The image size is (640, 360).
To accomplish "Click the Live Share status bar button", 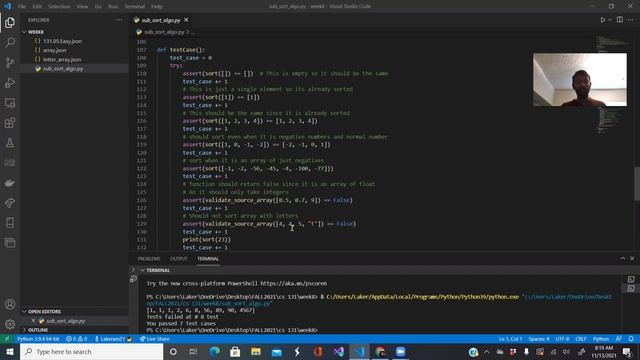I will point(154,339).
